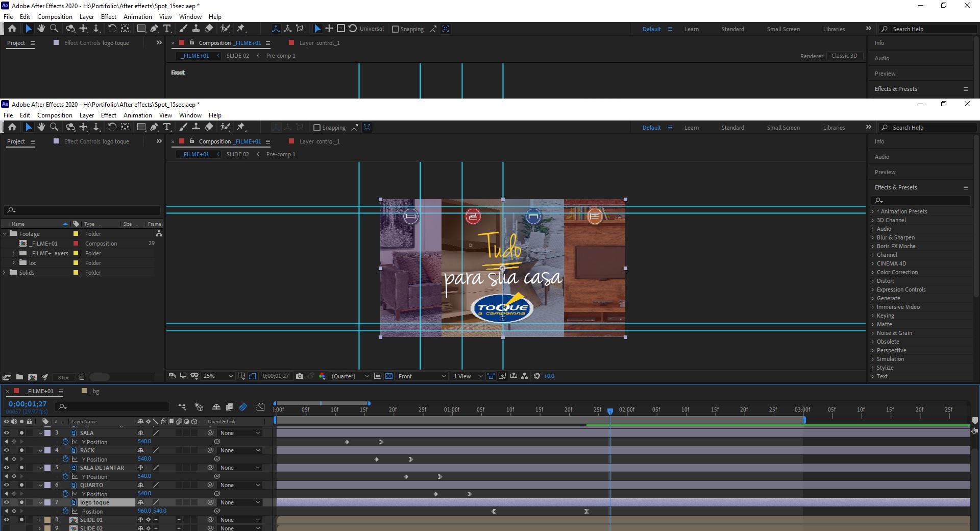Collapse the Footage folder in Project panel

coord(5,234)
